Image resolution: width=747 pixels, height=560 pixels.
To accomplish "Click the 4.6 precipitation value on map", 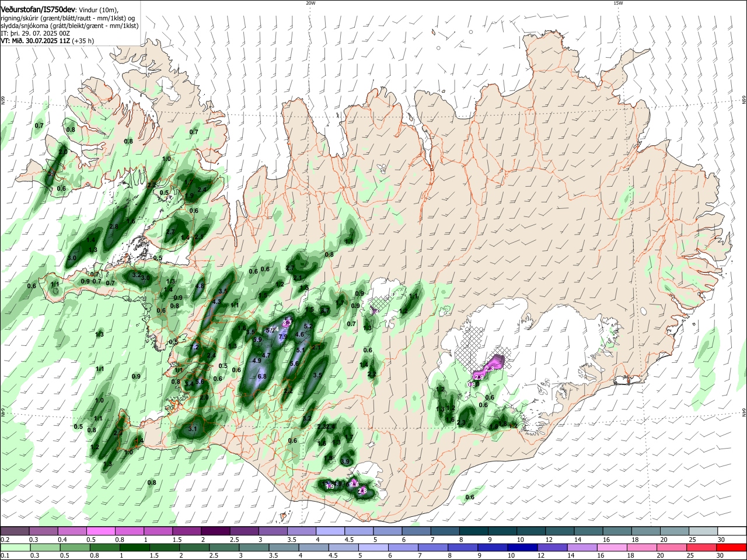I will pos(300,334).
